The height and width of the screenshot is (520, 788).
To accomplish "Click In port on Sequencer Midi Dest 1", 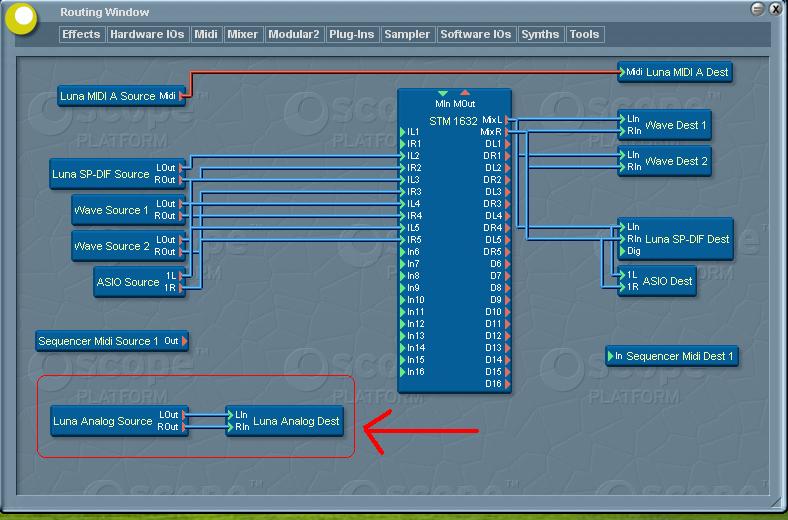I will tap(611, 356).
